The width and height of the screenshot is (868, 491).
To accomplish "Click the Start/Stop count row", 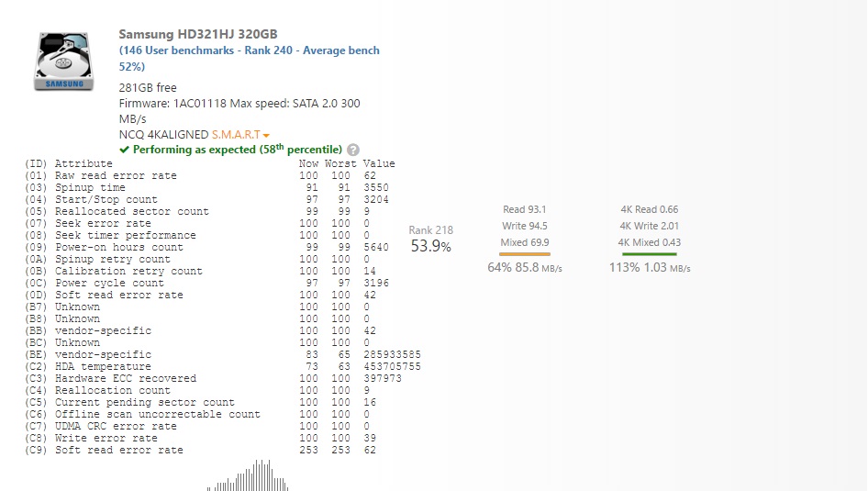I will (206, 199).
